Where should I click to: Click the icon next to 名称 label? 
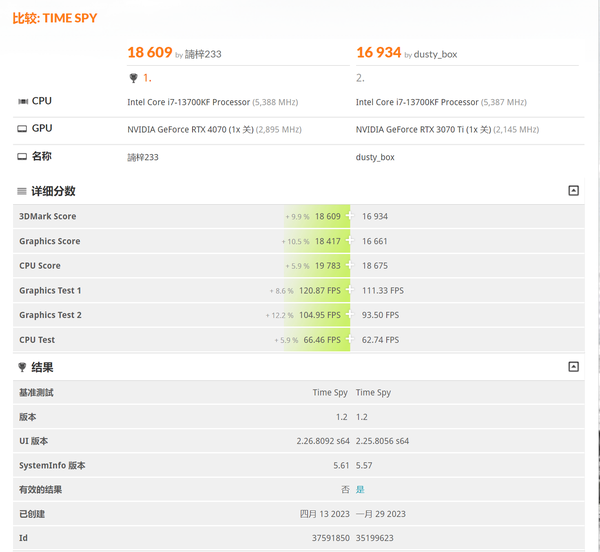22,157
